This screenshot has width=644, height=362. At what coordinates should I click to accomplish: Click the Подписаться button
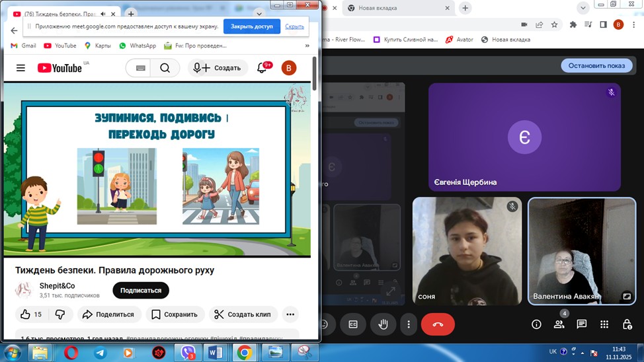140,291
